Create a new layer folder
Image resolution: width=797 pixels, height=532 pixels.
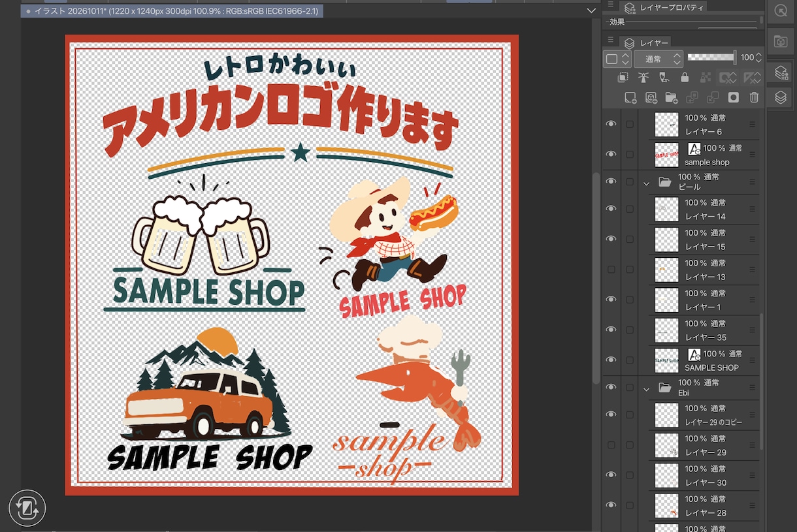[x=672, y=97]
